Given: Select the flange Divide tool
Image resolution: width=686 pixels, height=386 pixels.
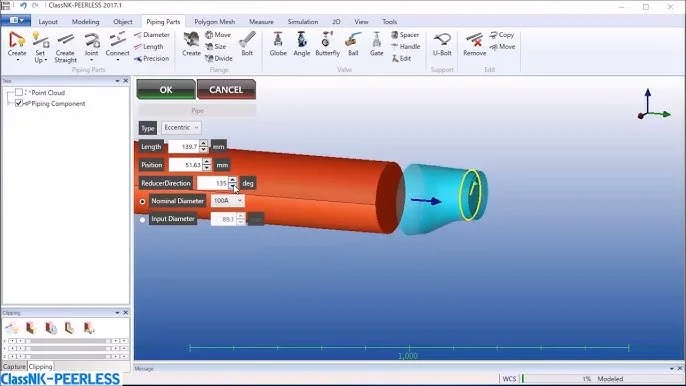Looking at the screenshot, I should point(219,58).
